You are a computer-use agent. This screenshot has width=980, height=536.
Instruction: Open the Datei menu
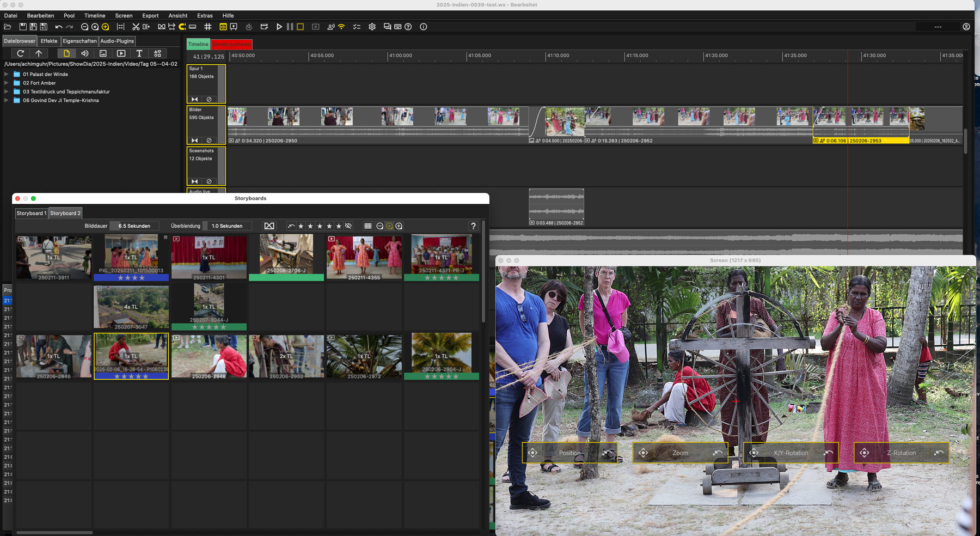11,16
